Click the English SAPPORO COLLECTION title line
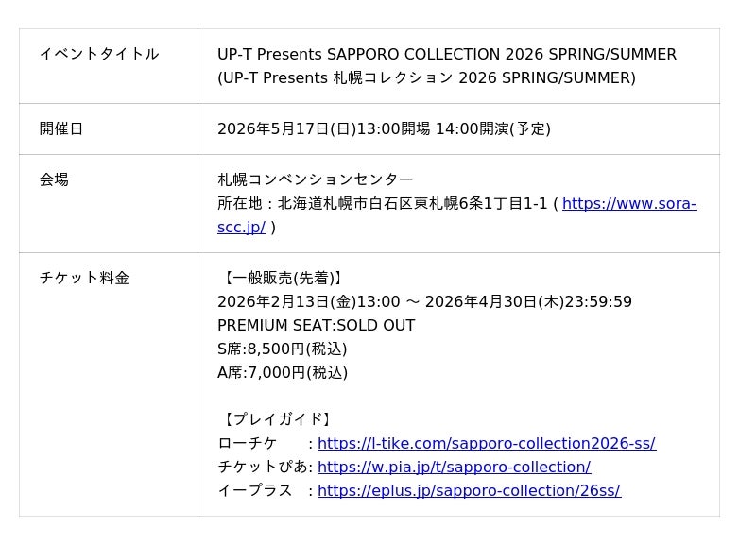This screenshot has height=545, width=756. click(x=446, y=55)
